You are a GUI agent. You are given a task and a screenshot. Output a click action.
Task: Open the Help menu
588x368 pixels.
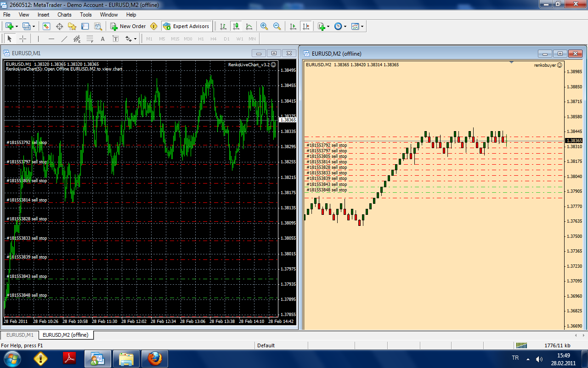coord(131,15)
